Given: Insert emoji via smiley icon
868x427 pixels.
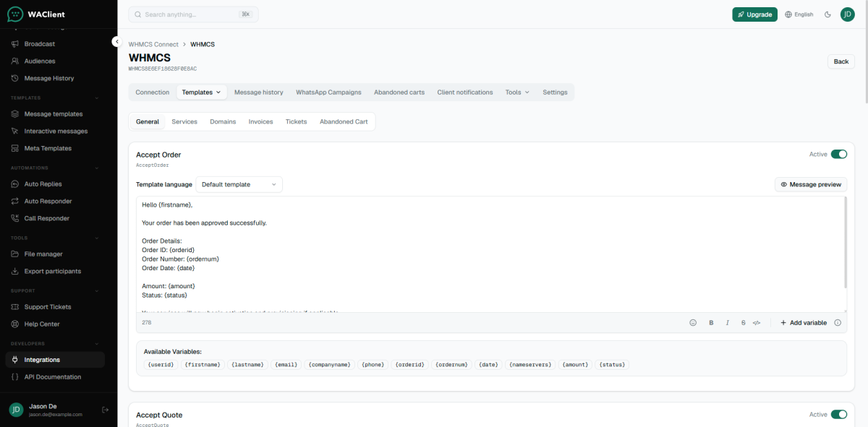Looking at the screenshot, I should coord(693,323).
